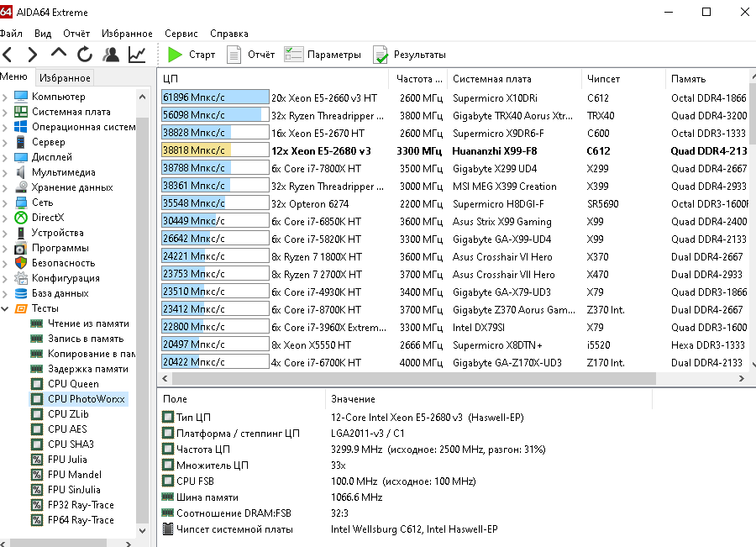This screenshot has height=547, width=756.
Task: Select the Конфигурация gear icon
Action: click(x=21, y=278)
